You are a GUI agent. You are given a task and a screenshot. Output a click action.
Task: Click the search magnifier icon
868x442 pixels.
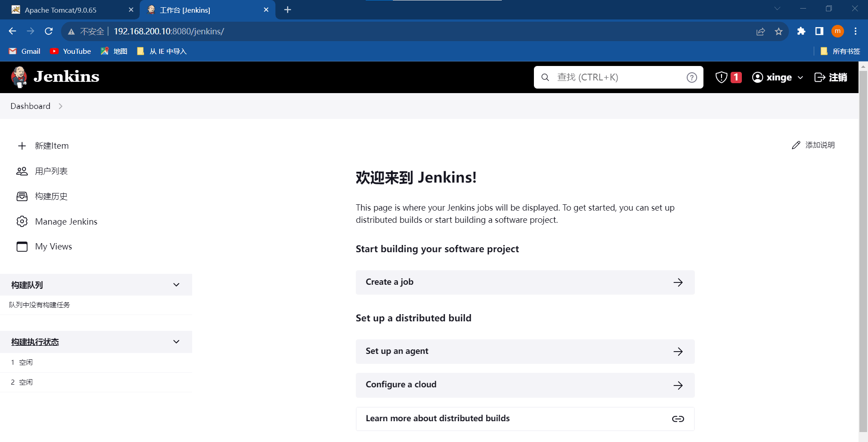[545, 77]
